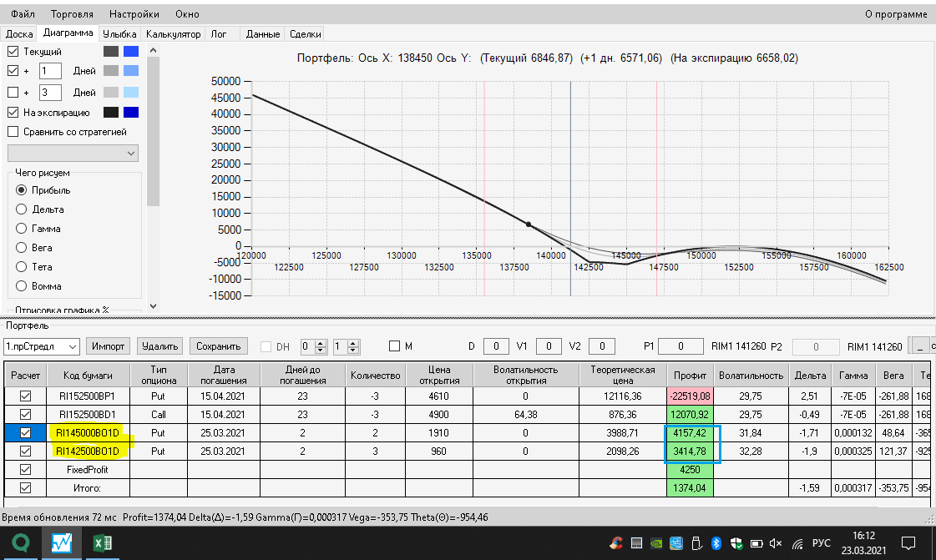Select the Вомма radio button

[22, 286]
